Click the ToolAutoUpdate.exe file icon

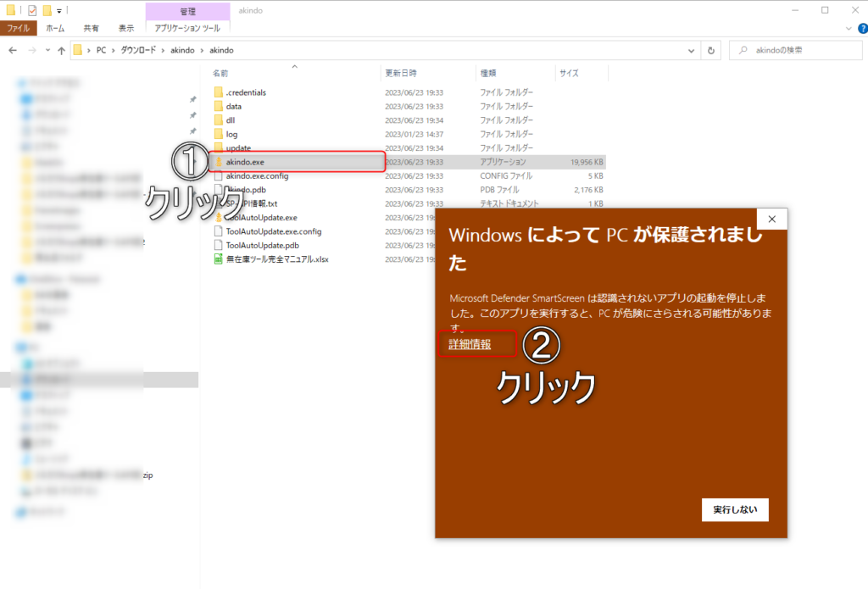(x=218, y=218)
